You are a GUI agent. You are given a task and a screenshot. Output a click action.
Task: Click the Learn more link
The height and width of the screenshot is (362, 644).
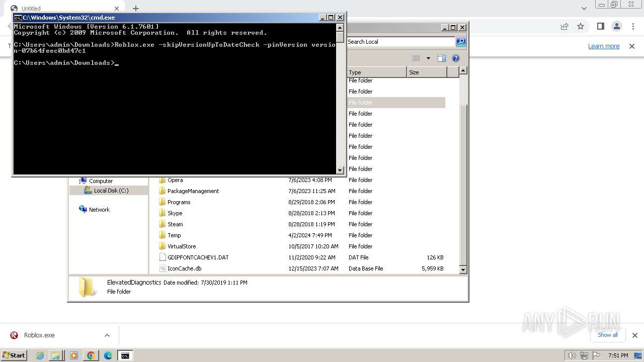click(604, 46)
